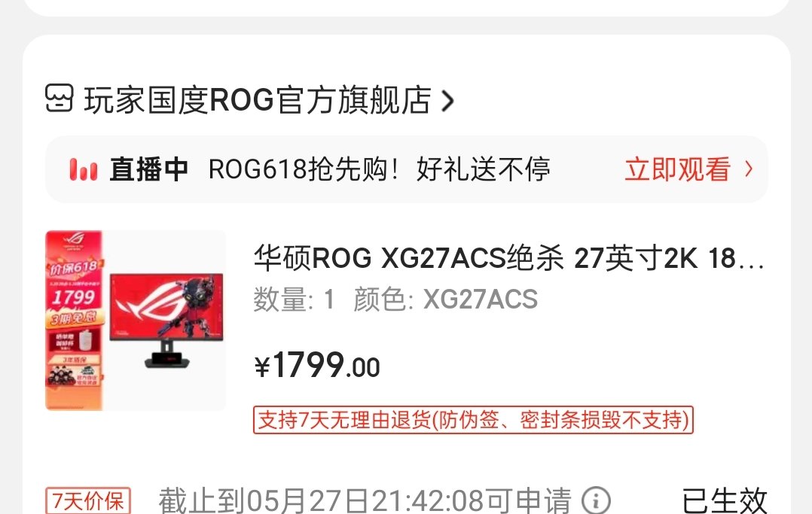Tap the 3期免息 label on thumbnail
The image size is (812, 514).
[x=74, y=317]
